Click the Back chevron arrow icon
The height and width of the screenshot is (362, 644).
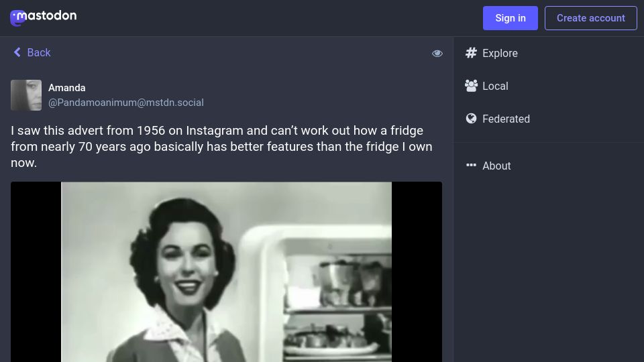click(17, 52)
